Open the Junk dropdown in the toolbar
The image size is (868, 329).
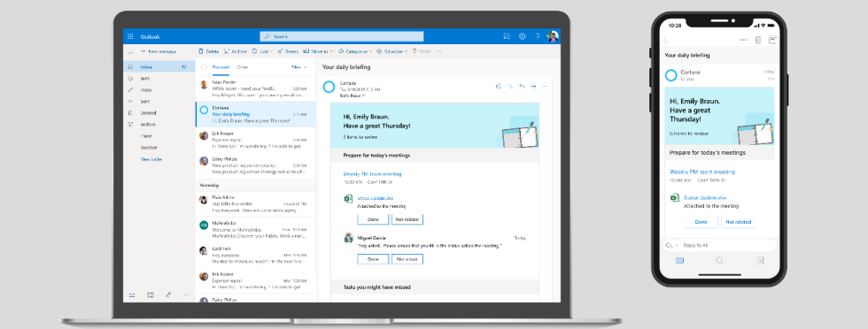coord(261,51)
